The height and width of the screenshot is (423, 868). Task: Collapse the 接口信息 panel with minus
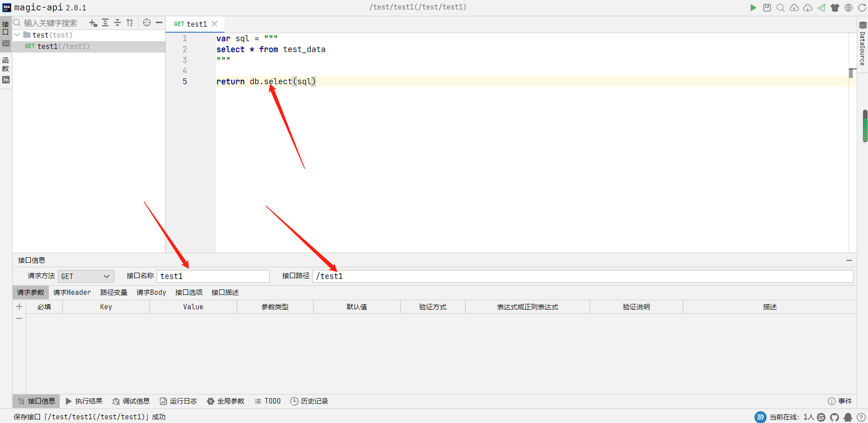click(849, 260)
